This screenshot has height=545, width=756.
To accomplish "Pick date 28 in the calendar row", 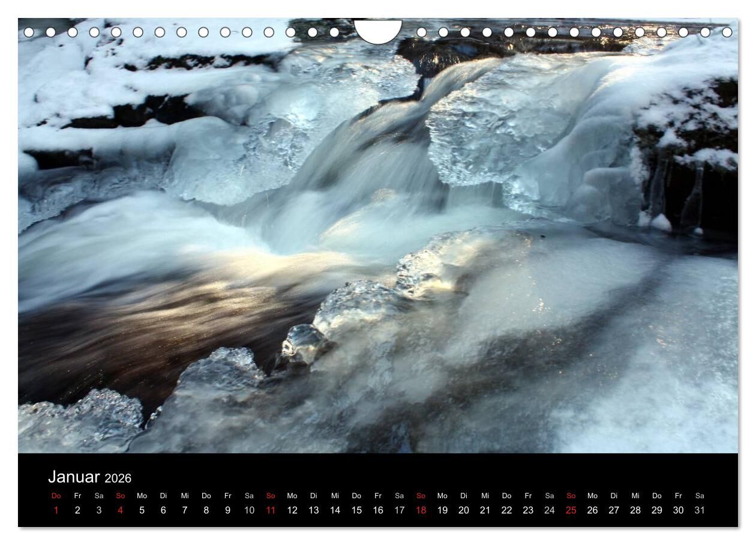I will 635,510.
